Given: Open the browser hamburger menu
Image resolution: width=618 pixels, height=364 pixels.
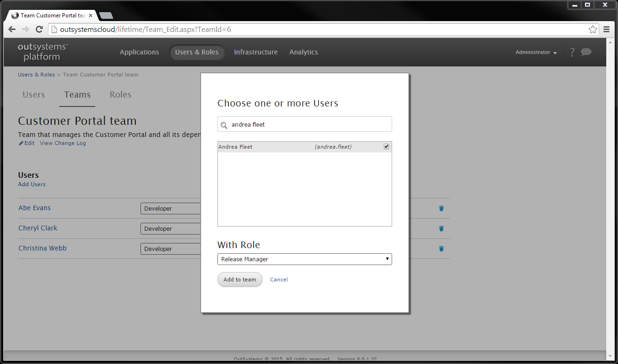Looking at the screenshot, I should pyautogui.click(x=607, y=29).
